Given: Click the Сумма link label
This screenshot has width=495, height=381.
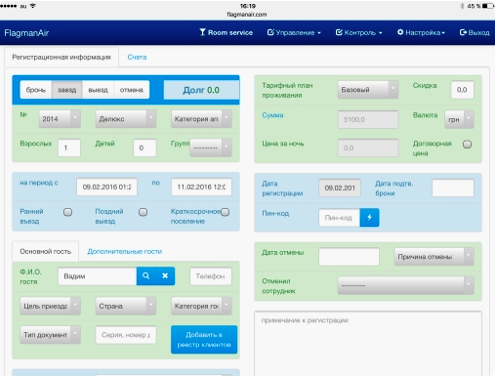Looking at the screenshot, I should [273, 115].
